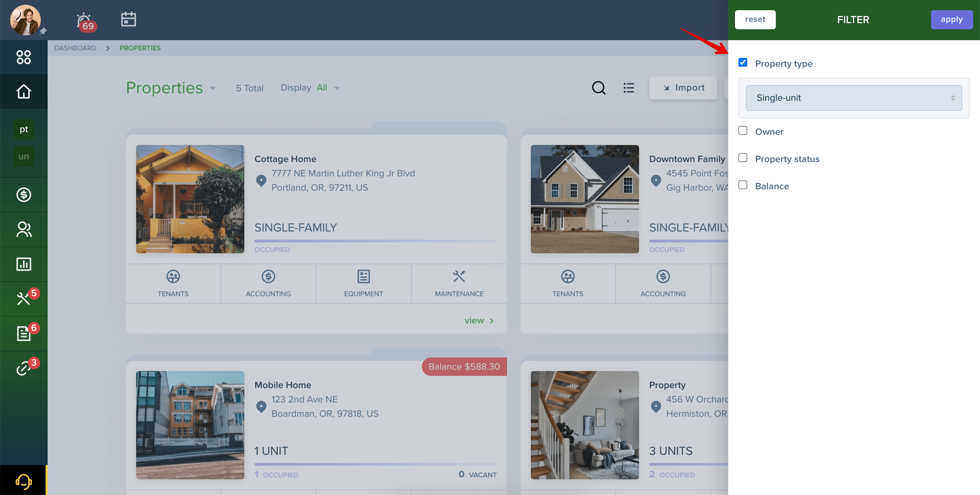Click the search magnifier icon
This screenshot has width=980, height=495.
pyautogui.click(x=599, y=88)
